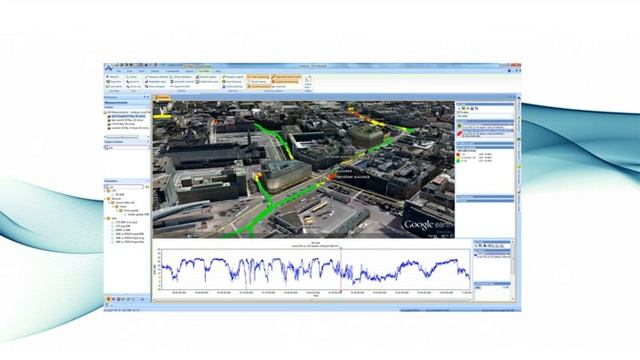Switch to the orange map view tab
Screen dimensions: 640x360
[x=163, y=98]
